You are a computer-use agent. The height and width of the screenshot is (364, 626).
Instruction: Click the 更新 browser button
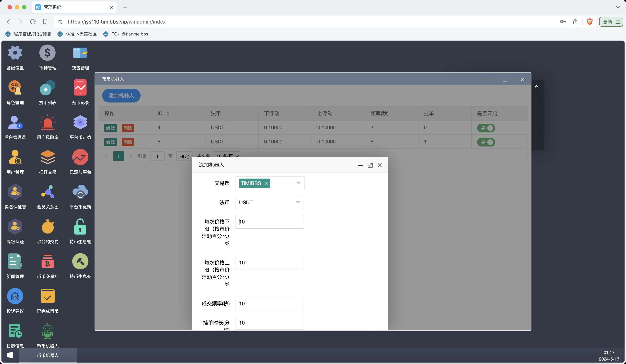coord(611,22)
